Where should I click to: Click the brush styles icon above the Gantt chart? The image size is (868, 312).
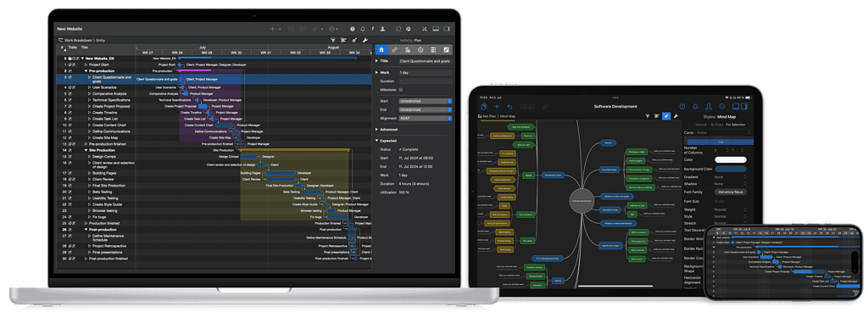point(354,40)
